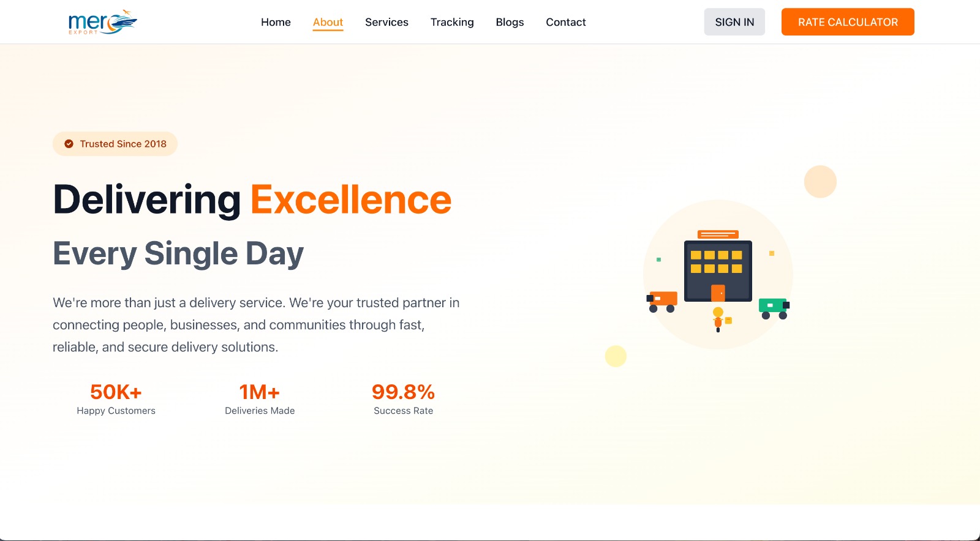Open the Home page
Screen dimensions: 980x541
point(276,22)
